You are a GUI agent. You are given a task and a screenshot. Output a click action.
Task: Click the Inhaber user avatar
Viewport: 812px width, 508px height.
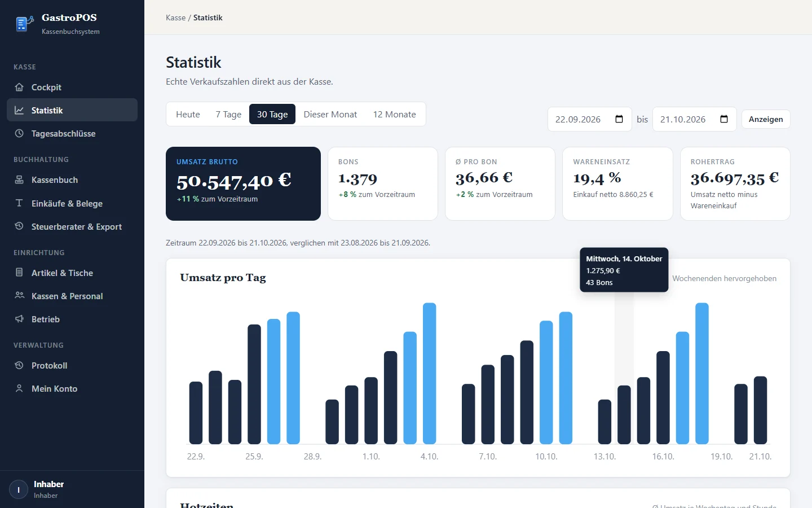(19, 489)
